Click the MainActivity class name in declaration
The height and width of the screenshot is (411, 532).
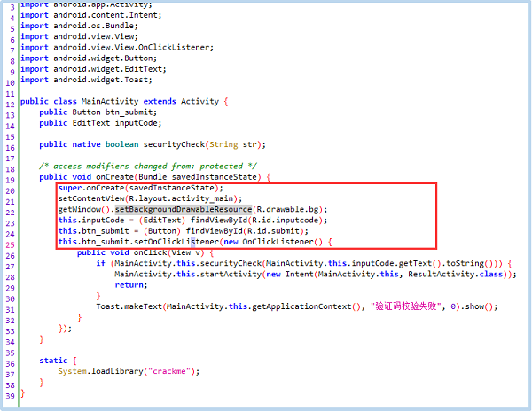(110, 101)
